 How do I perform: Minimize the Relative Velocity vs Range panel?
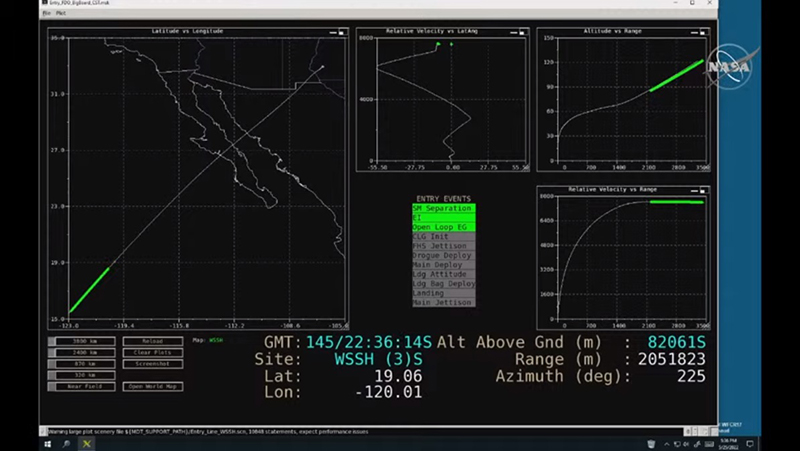694,191
